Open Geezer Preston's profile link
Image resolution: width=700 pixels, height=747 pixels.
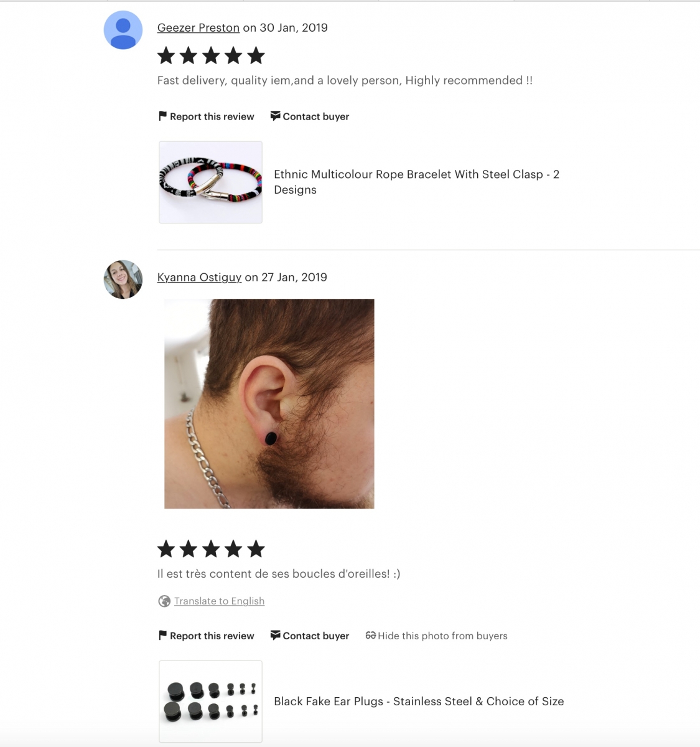click(198, 27)
